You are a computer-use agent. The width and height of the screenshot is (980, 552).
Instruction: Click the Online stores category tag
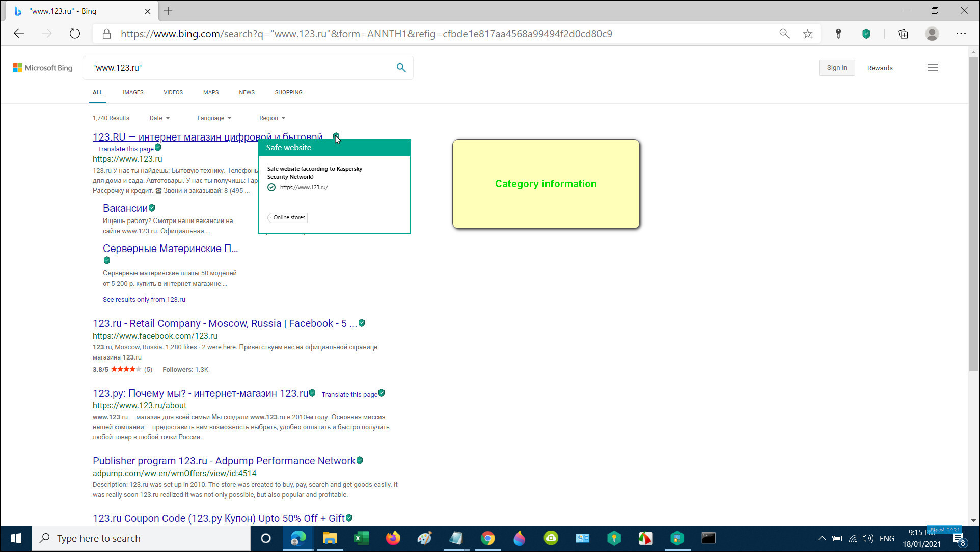point(288,217)
